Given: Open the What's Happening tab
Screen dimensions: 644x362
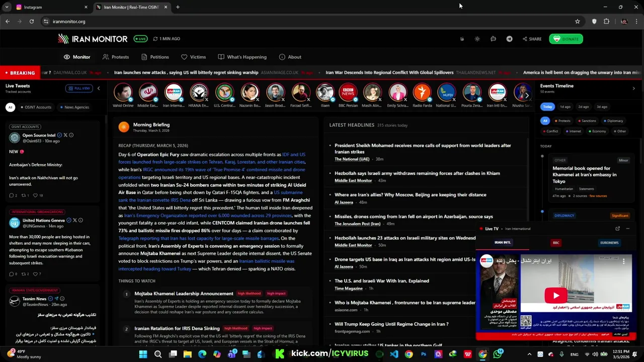Looking at the screenshot, I should coord(242,57).
